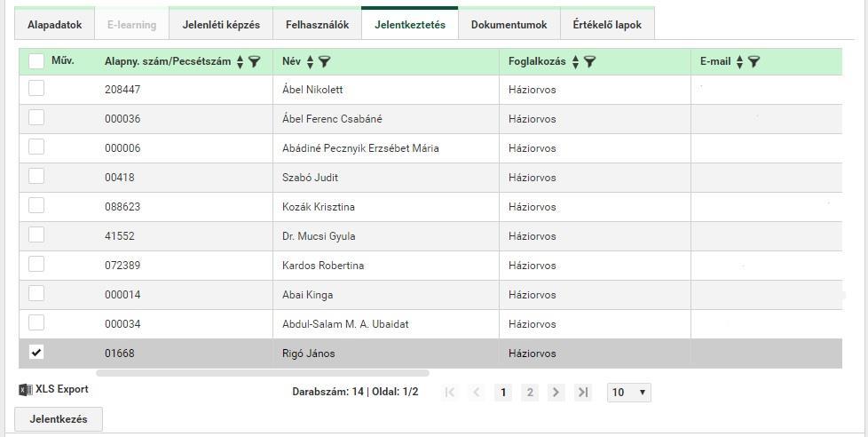Screen dimensions: 868x437
Task: Open the Felhasználók tab
Action: tap(317, 24)
